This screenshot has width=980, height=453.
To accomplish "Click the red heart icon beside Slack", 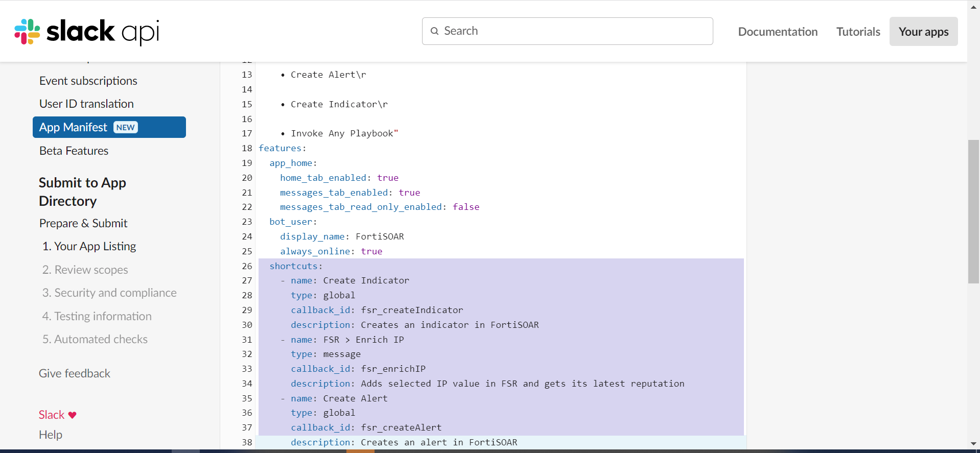I will [x=73, y=415].
